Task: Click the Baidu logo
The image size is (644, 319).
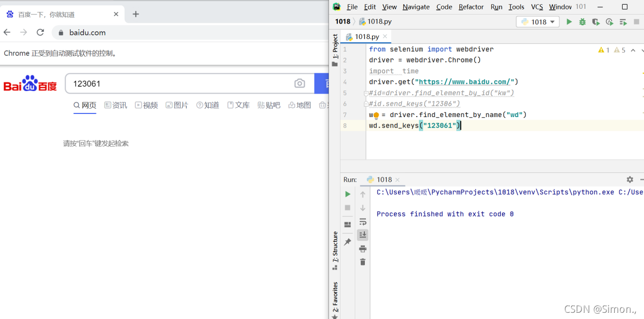Action: pos(30,84)
